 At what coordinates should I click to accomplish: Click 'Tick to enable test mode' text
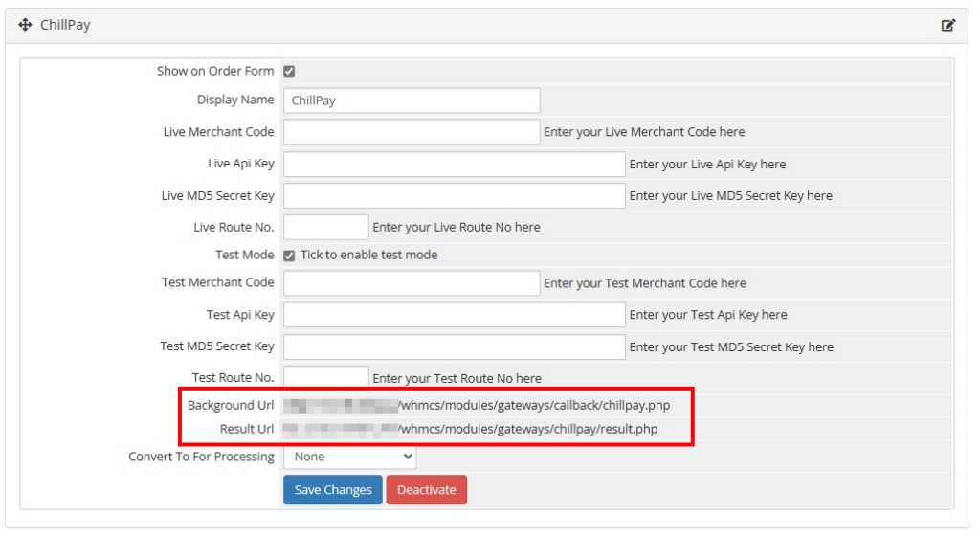click(368, 255)
